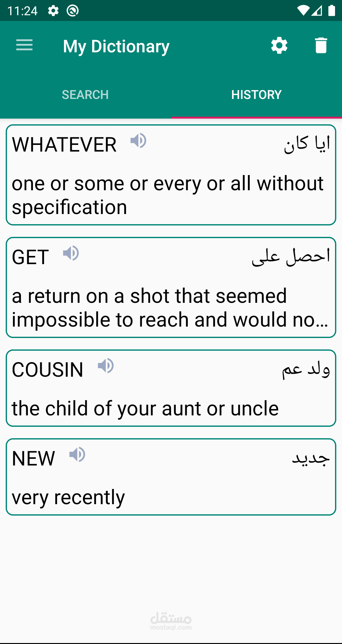
Task: Open the GET word entry card
Action: [171, 288]
